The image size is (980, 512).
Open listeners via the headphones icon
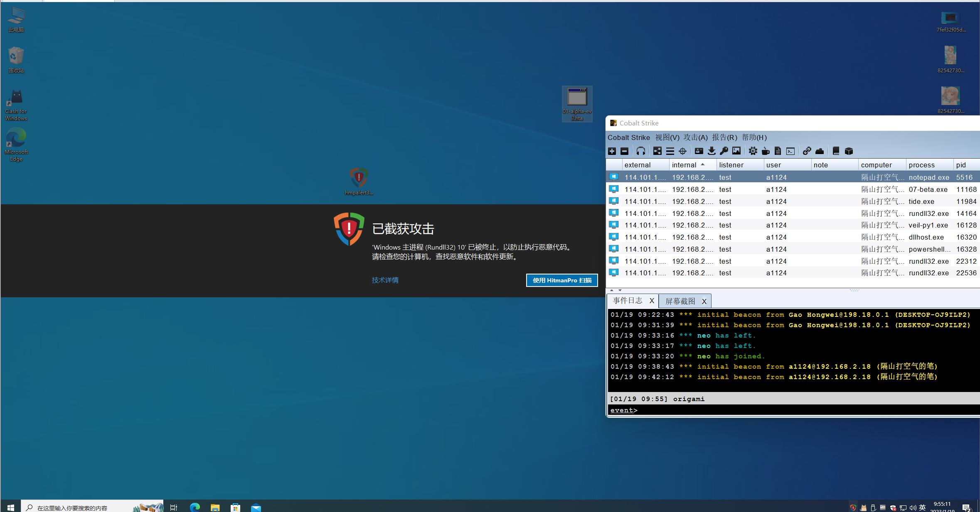point(641,151)
